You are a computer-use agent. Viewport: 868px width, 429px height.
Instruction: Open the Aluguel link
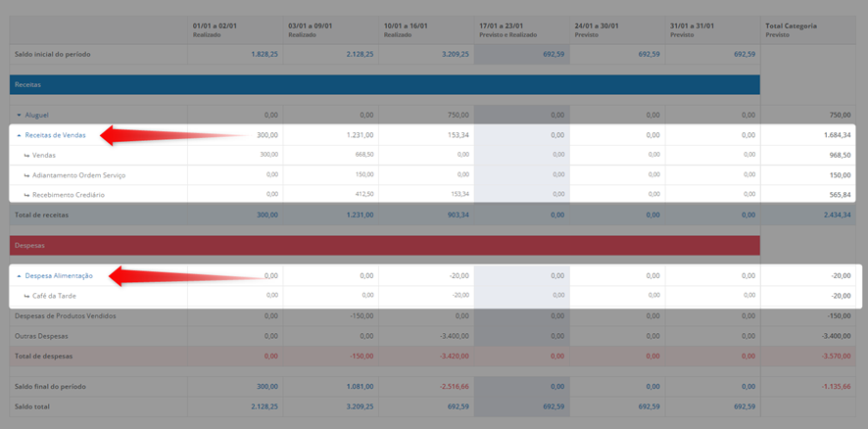[36, 116]
